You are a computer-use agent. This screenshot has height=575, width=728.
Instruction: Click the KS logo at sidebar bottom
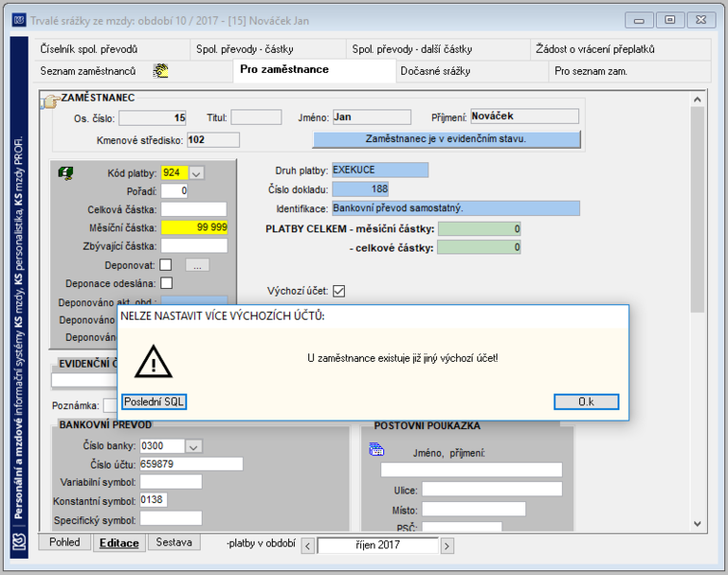(19, 541)
